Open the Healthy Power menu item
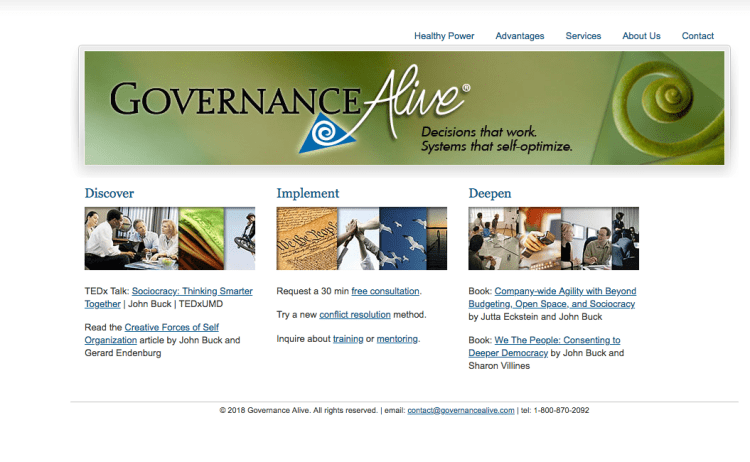This screenshot has height=462, width=750. (x=444, y=36)
